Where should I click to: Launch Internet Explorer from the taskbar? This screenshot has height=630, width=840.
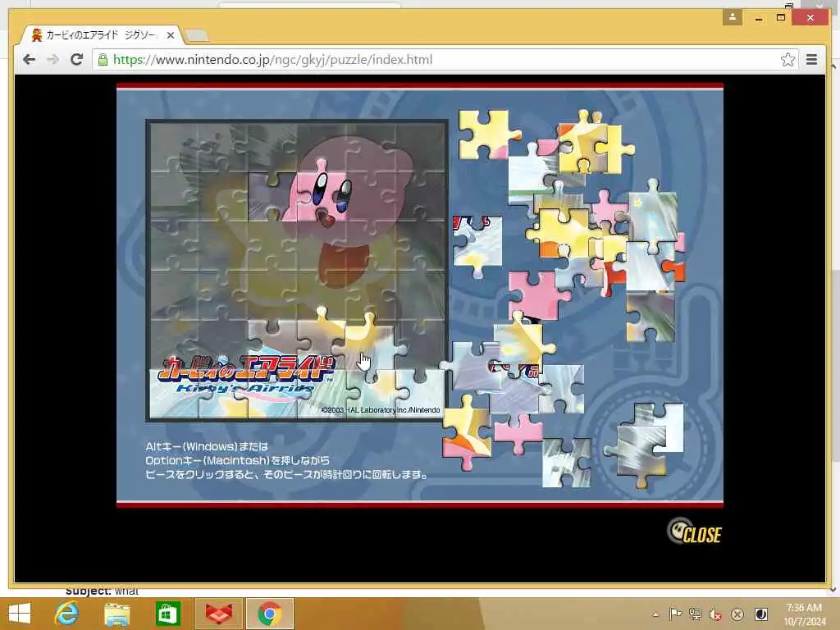[x=67, y=614]
